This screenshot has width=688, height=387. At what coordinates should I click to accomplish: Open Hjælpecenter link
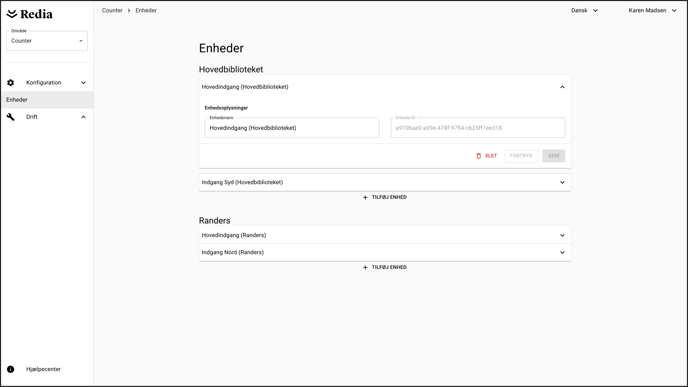point(43,369)
